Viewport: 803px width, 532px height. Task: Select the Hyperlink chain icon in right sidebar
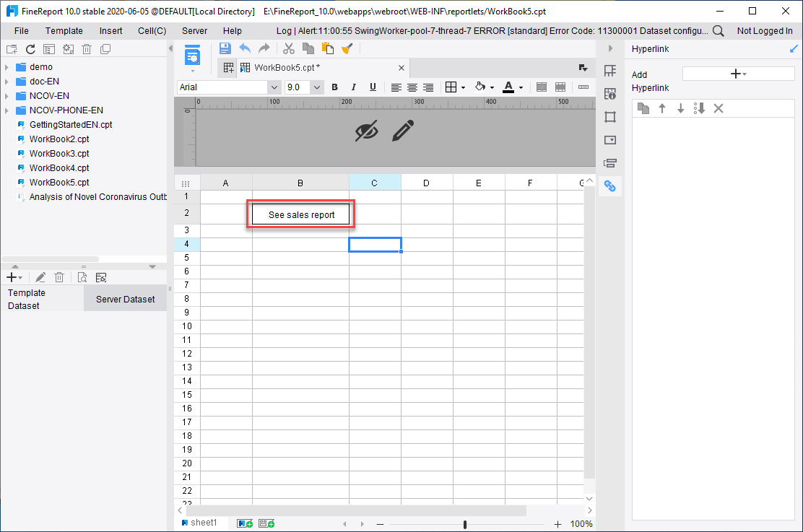coord(610,186)
